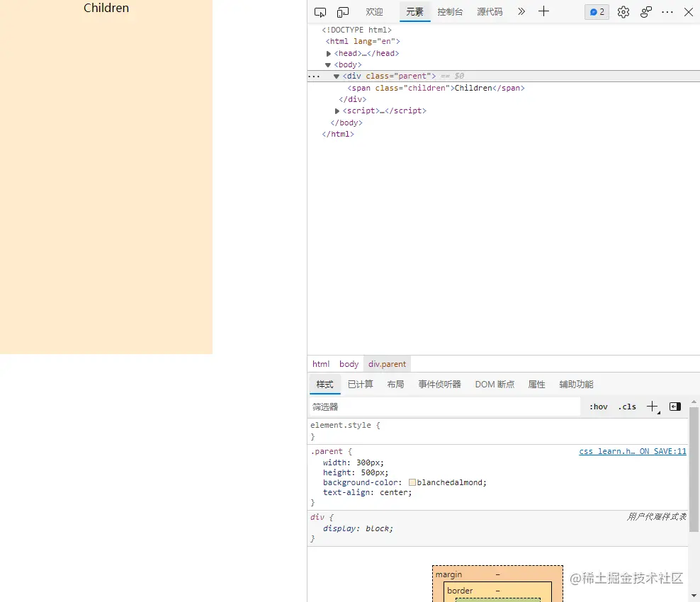The height and width of the screenshot is (602, 700).
Task: Close the DevTools panel
Action: coord(689,12)
